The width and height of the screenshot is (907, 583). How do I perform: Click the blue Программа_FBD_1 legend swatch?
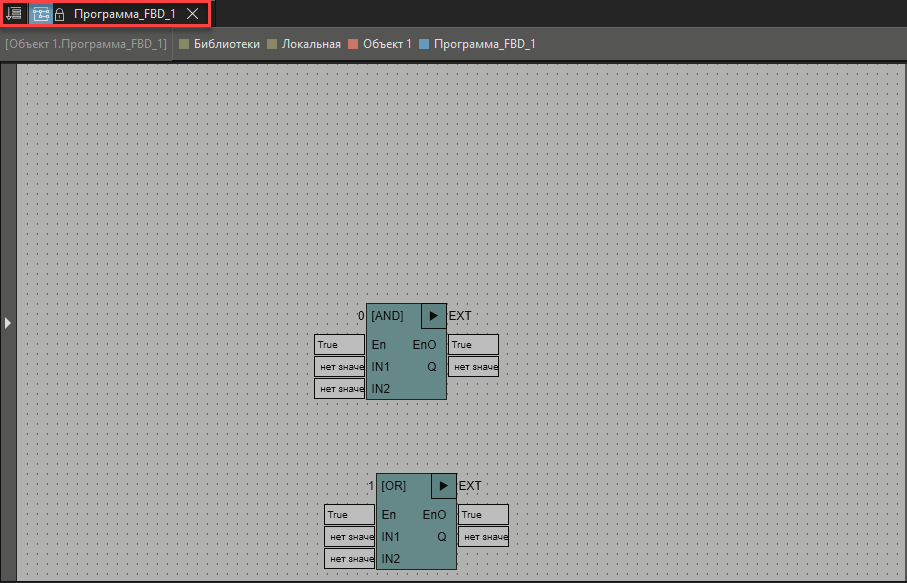pos(424,44)
